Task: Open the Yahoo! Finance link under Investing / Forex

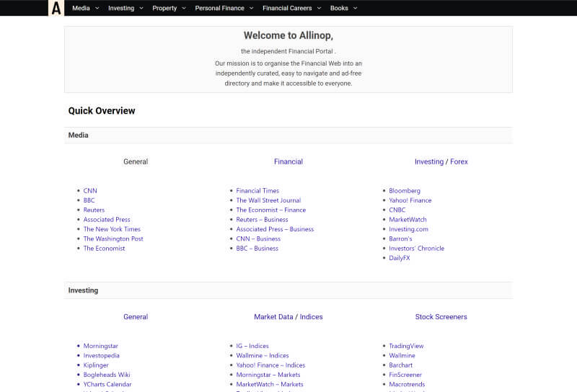Action: pyautogui.click(x=410, y=200)
